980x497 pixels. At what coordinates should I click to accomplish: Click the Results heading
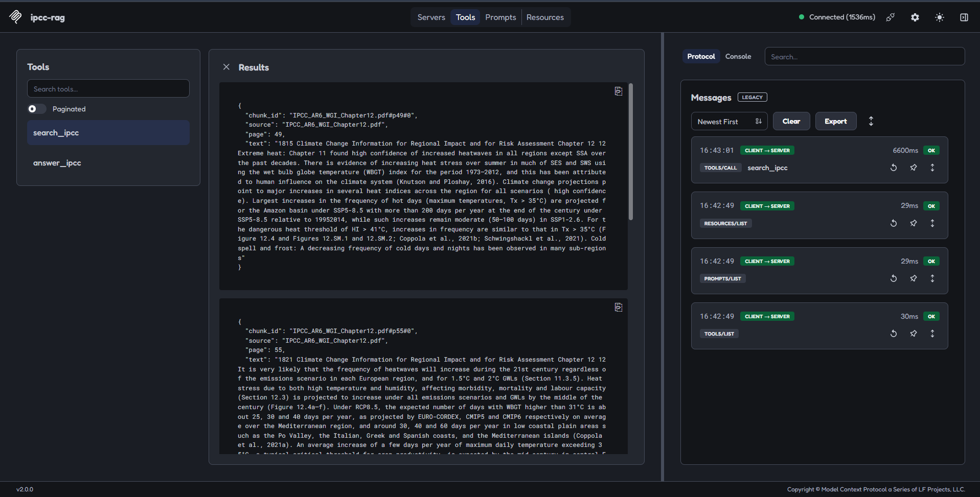click(x=254, y=67)
